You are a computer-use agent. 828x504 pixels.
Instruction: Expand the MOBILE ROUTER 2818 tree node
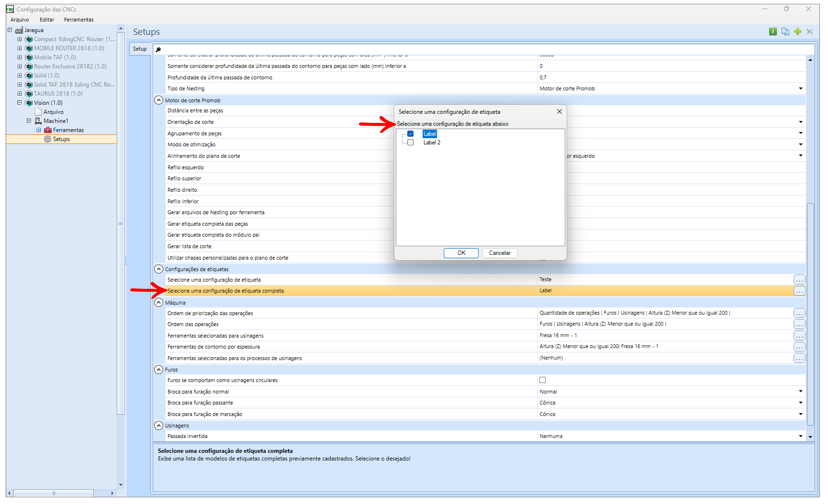click(x=20, y=48)
